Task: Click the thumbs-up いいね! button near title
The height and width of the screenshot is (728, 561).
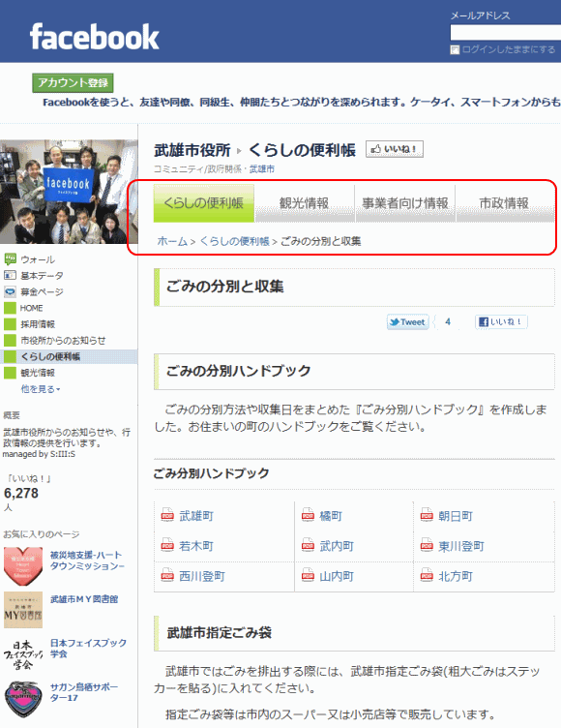Action: (x=395, y=149)
